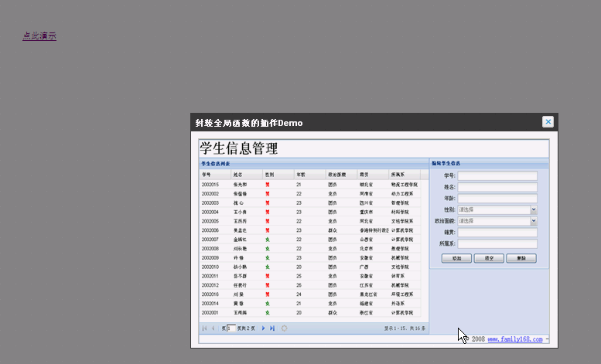Sort by the 学号 column header
The image size is (601, 364).
(x=215, y=175)
